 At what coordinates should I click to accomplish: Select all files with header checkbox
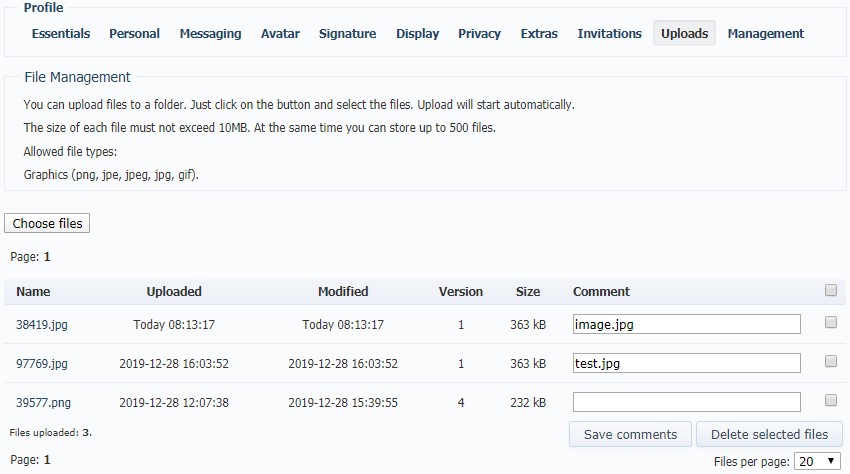tap(831, 291)
